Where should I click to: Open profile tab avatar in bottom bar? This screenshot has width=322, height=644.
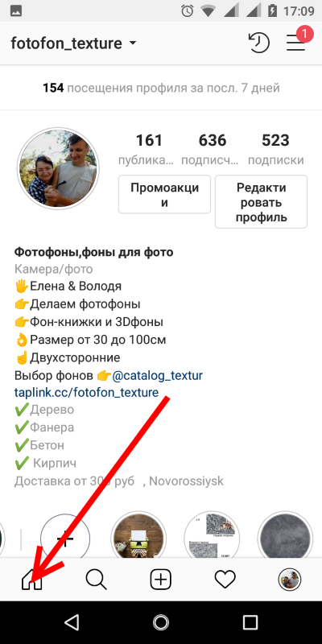pos(290,580)
